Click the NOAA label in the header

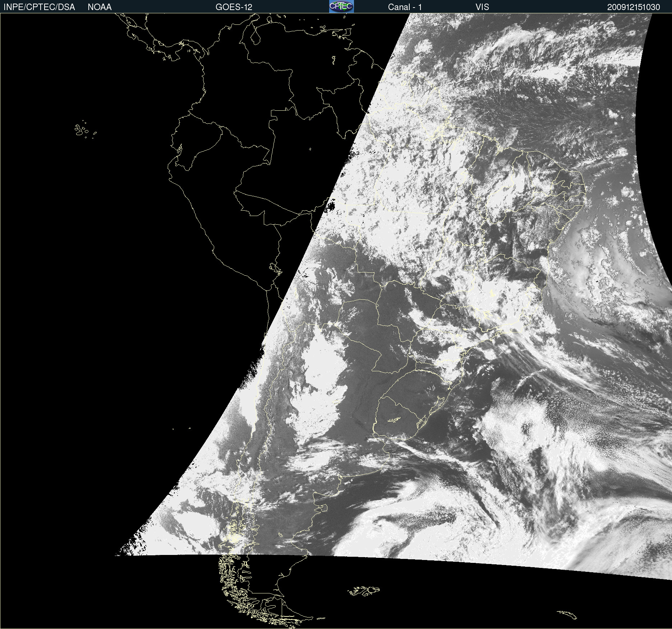pos(100,7)
